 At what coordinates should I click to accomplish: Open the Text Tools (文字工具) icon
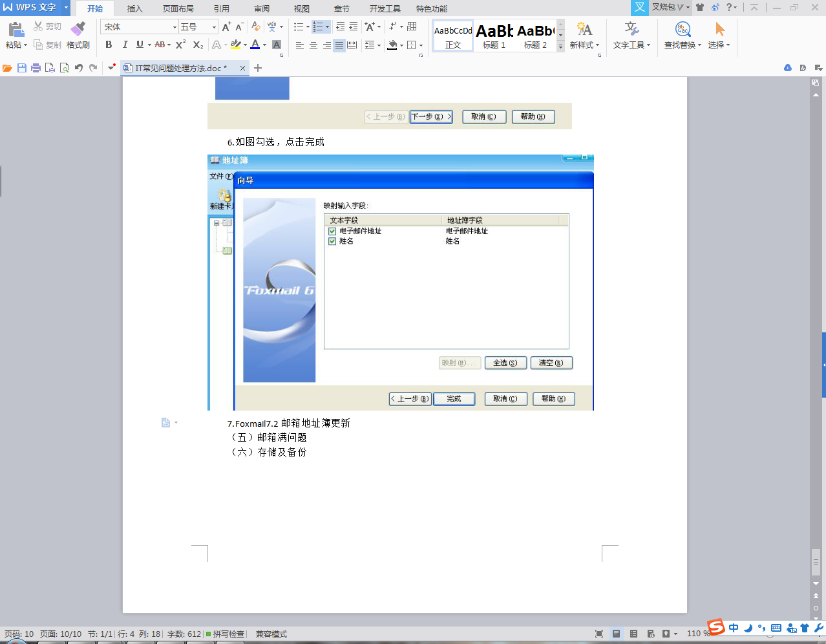[x=631, y=30]
